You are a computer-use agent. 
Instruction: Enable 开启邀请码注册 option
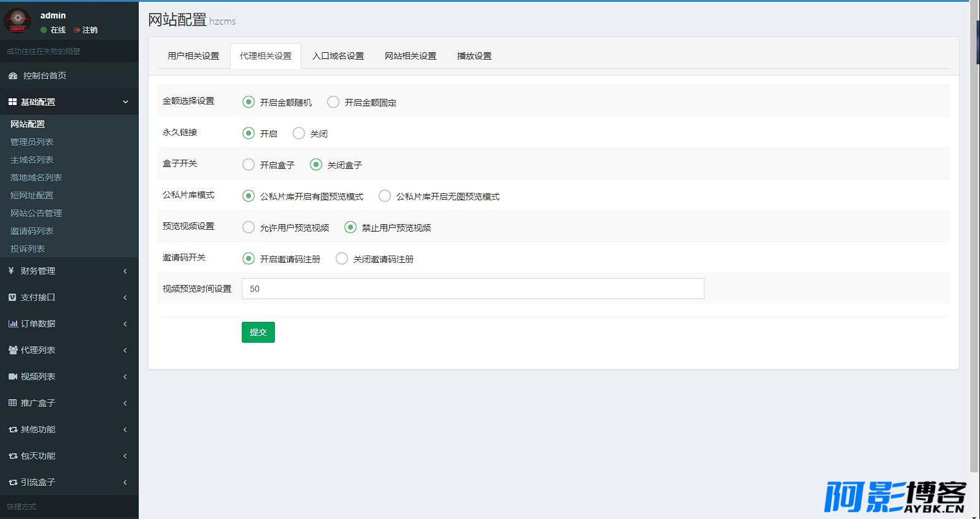(249, 259)
